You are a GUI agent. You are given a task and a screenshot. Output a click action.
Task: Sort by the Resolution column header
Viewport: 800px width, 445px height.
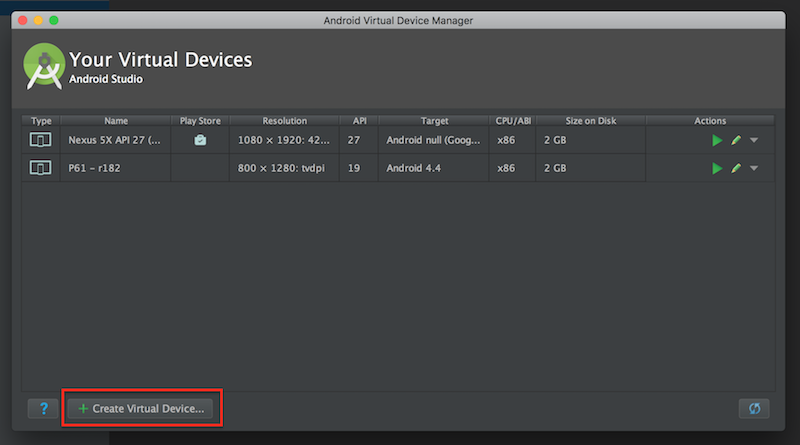point(285,121)
